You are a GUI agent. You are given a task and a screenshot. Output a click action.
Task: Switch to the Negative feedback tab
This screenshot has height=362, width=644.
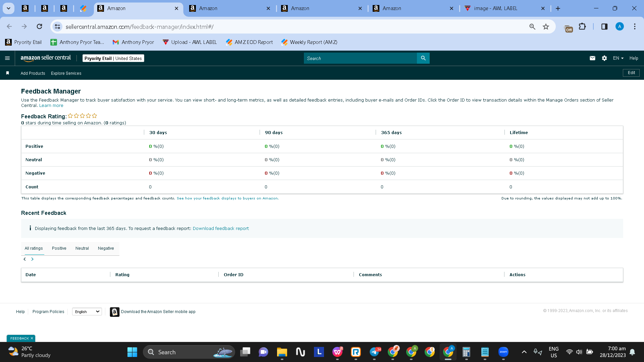106,248
